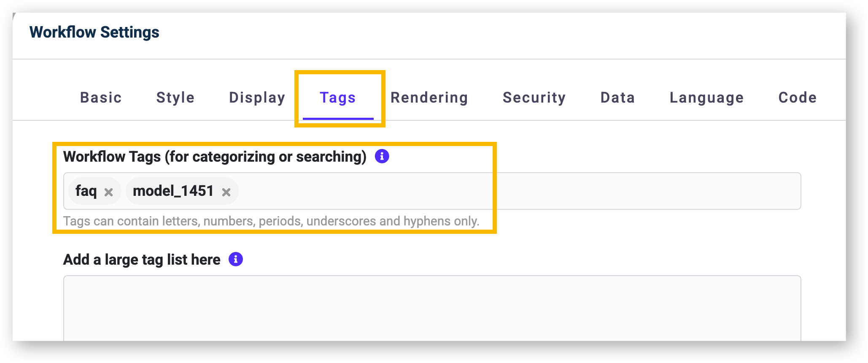Image resolution: width=868 pixels, height=363 pixels.
Task: Go to the Data tab
Action: (x=617, y=98)
